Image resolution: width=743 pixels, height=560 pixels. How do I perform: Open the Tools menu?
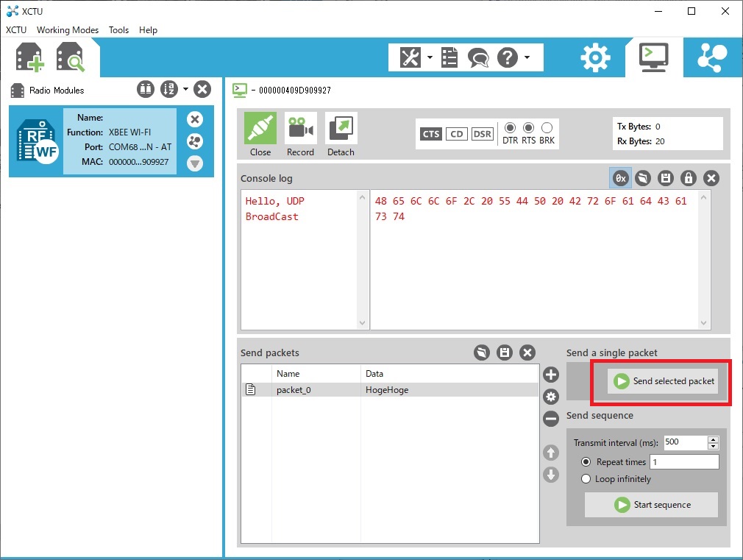118,30
